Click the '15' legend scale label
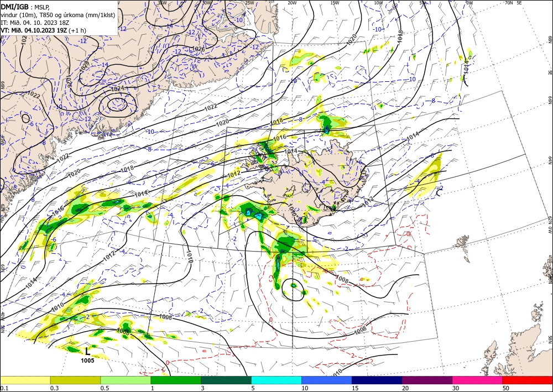The image size is (553, 392). coord(355,388)
